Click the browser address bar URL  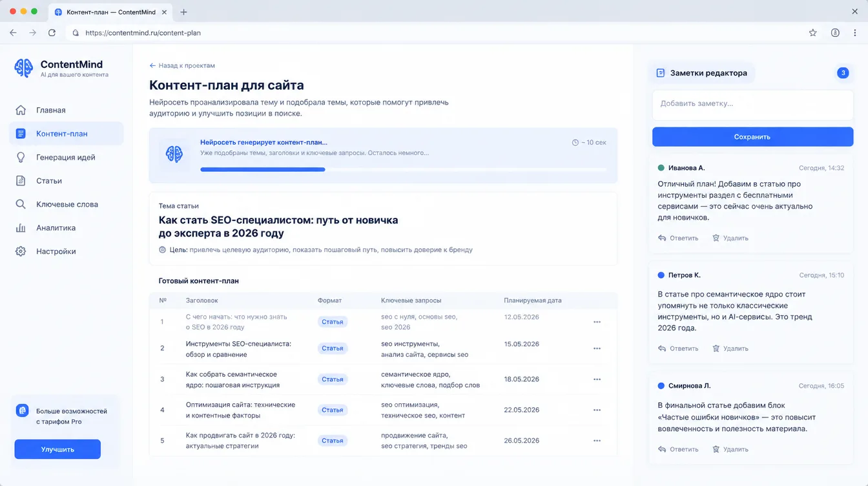[x=143, y=33]
